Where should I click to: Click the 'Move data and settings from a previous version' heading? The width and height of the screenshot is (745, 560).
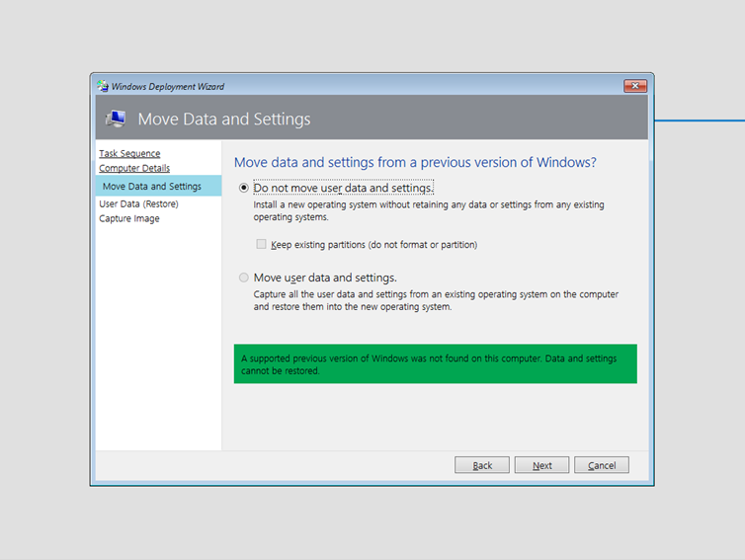click(x=415, y=162)
